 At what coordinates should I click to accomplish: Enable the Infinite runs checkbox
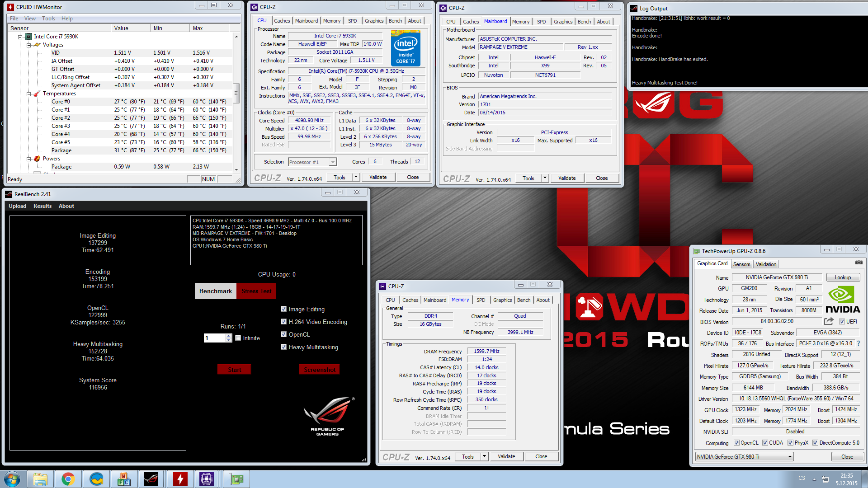[x=238, y=338]
